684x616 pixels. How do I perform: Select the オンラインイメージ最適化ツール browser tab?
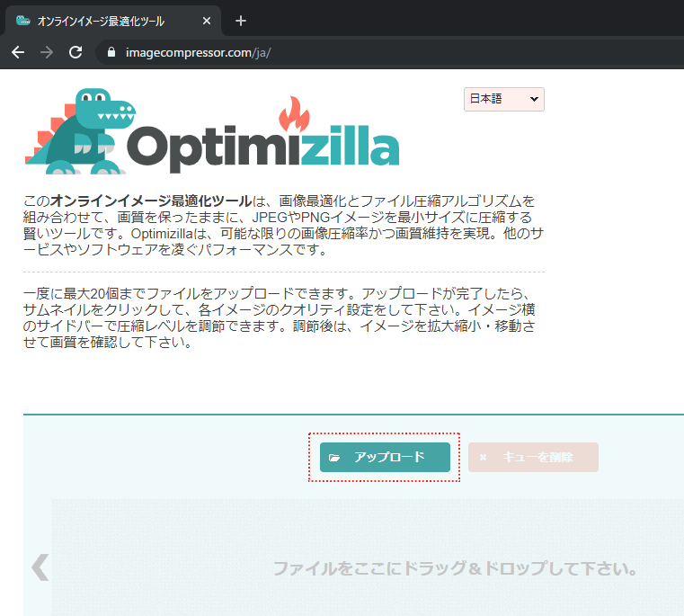[112, 21]
